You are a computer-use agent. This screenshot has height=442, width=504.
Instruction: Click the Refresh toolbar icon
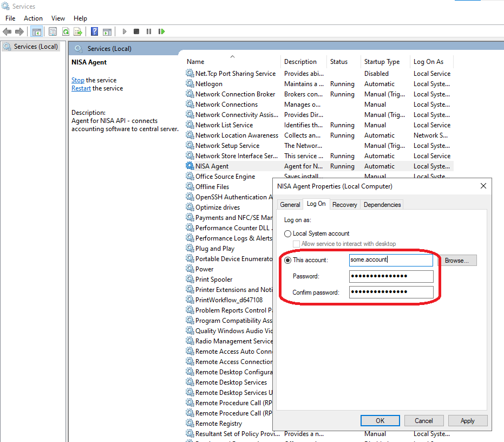pyautogui.click(x=66, y=32)
